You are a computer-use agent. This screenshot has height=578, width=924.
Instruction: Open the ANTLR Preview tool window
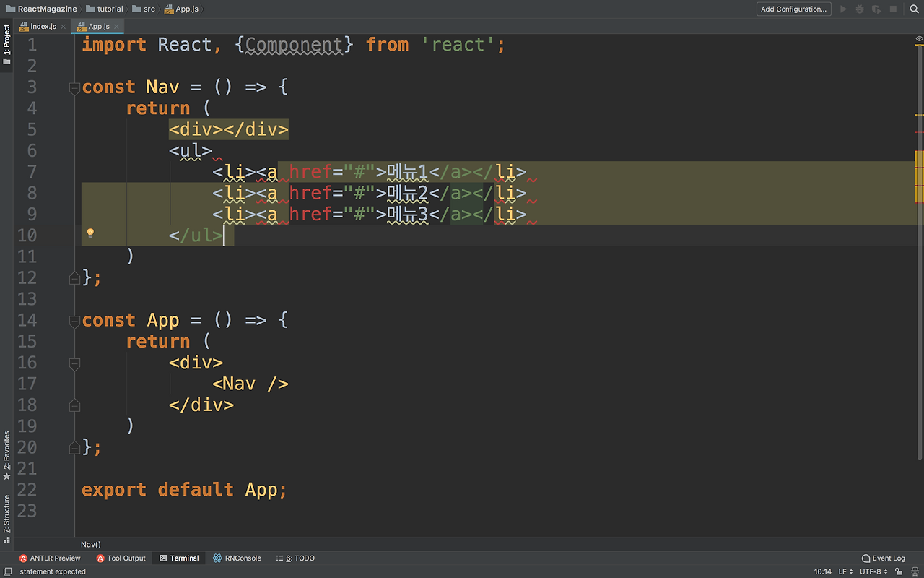(50, 558)
